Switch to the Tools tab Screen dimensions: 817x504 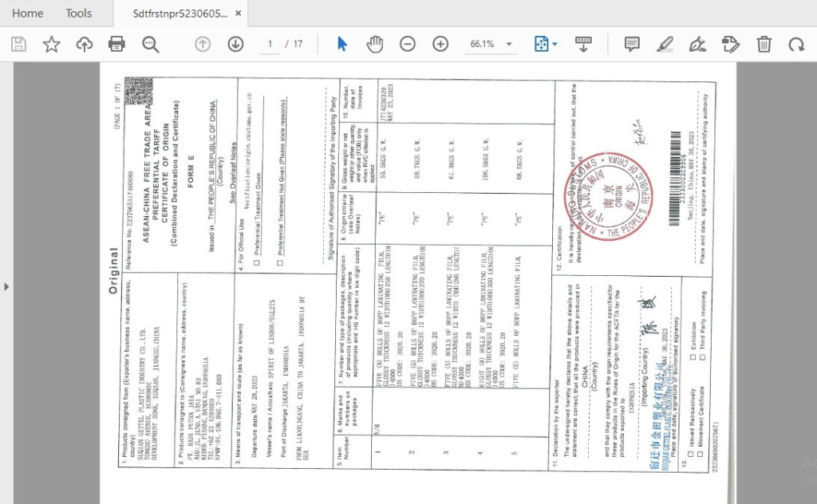click(78, 13)
